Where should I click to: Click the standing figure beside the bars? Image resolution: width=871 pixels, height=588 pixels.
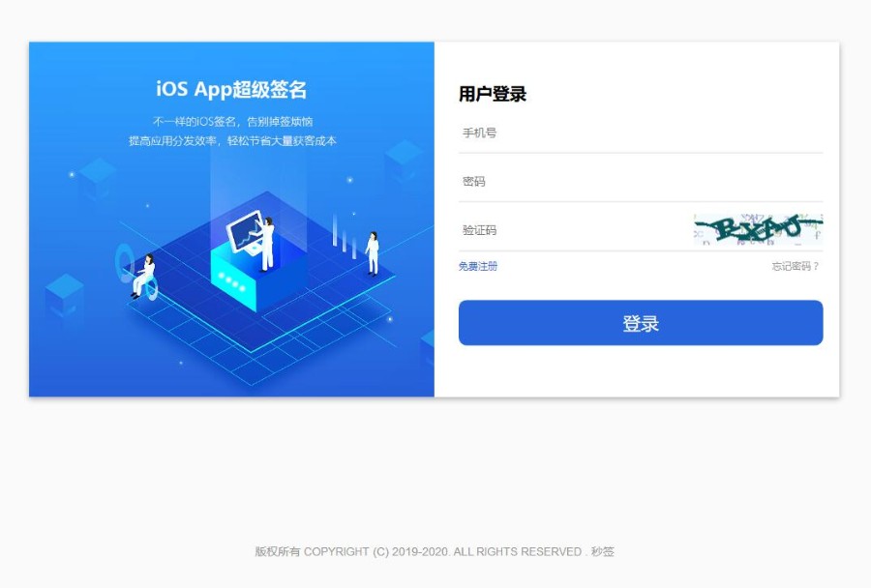(x=373, y=253)
